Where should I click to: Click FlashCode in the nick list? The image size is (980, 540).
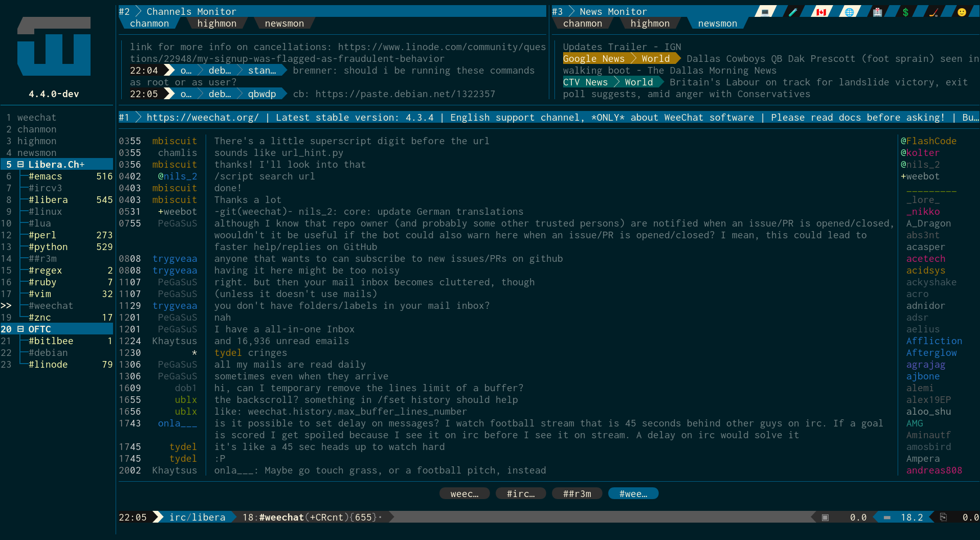[931, 141]
